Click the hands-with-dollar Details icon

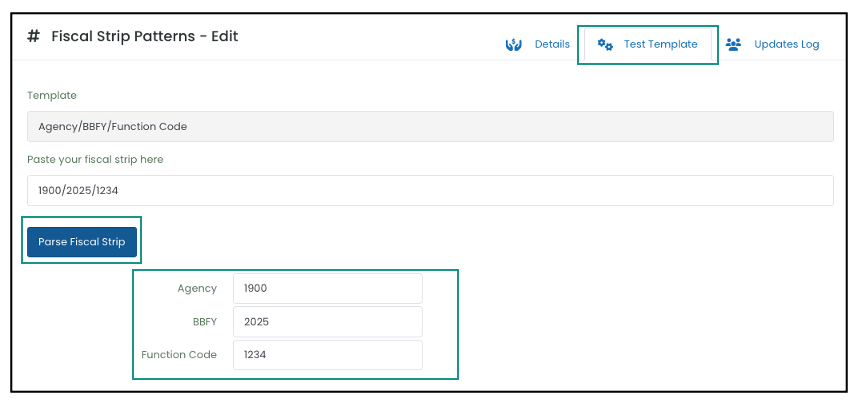pyautogui.click(x=514, y=45)
